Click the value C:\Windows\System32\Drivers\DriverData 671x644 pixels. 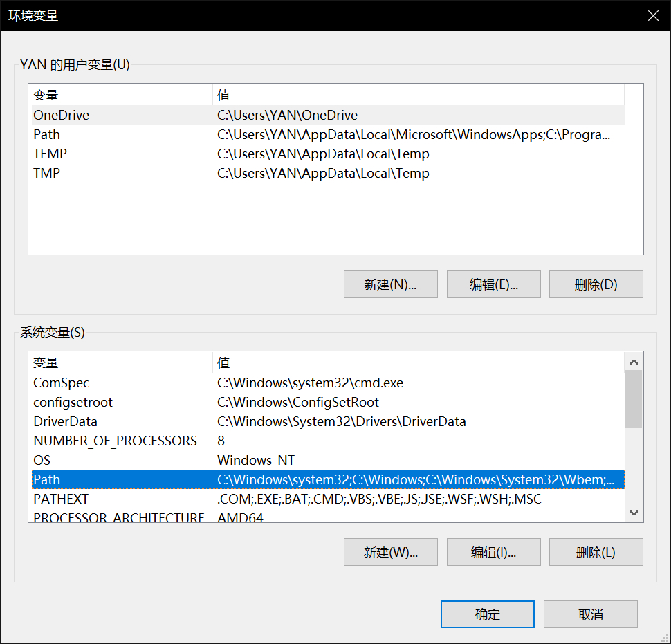click(341, 421)
